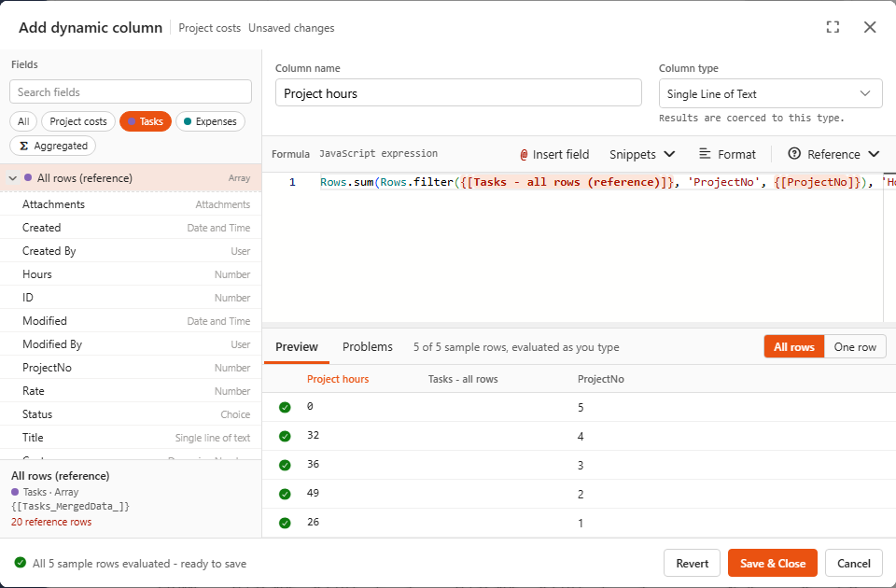Viewport: 896px width, 588px height.
Task: Select the Created field
Action: [x=131, y=228]
